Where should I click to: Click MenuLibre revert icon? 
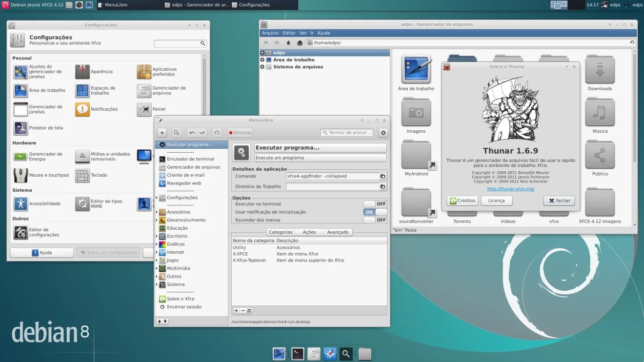tap(217, 133)
